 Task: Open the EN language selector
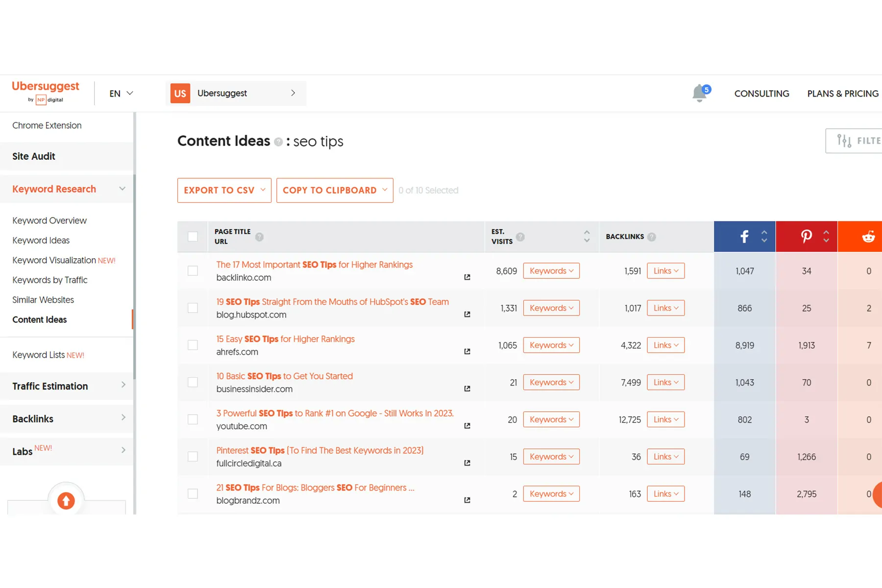click(121, 93)
